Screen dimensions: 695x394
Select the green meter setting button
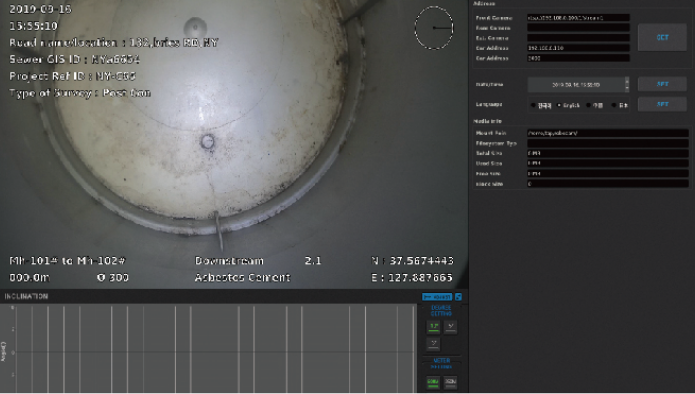(x=433, y=382)
